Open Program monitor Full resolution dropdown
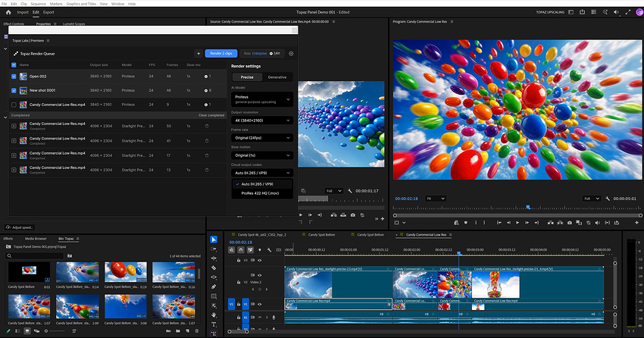644x338 pixels. (592, 199)
